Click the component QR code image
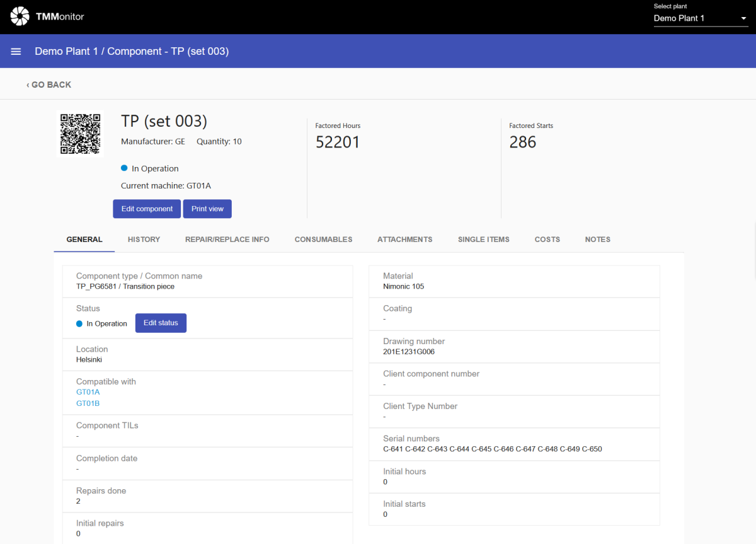Image resolution: width=756 pixels, height=544 pixels. pos(80,134)
